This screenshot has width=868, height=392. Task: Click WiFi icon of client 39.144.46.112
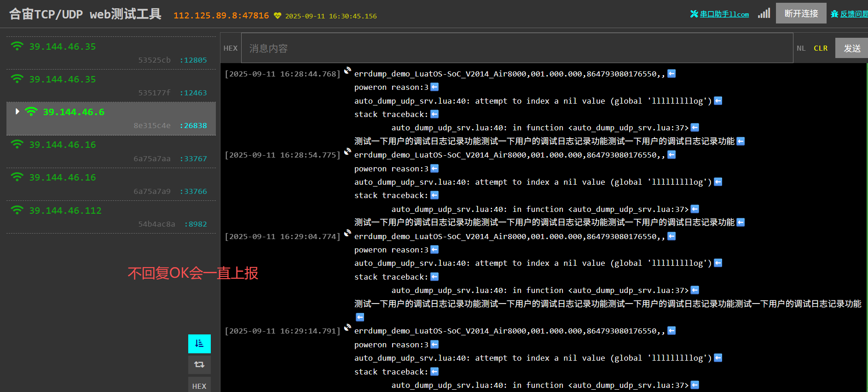pyautogui.click(x=17, y=211)
